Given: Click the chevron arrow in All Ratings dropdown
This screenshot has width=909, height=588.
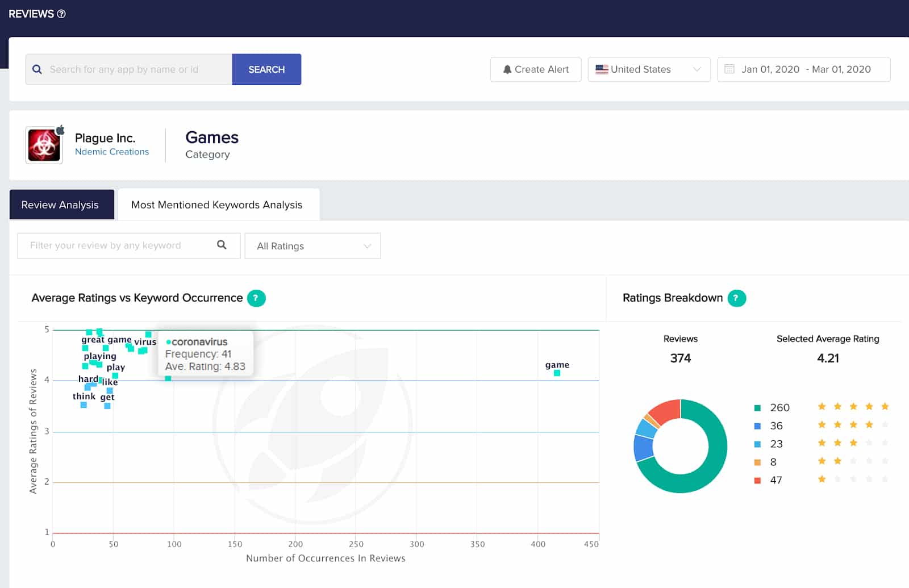Looking at the screenshot, I should click(367, 246).
